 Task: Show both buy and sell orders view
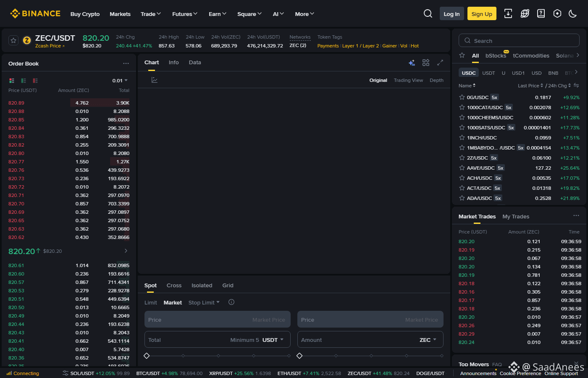point(12,80)
